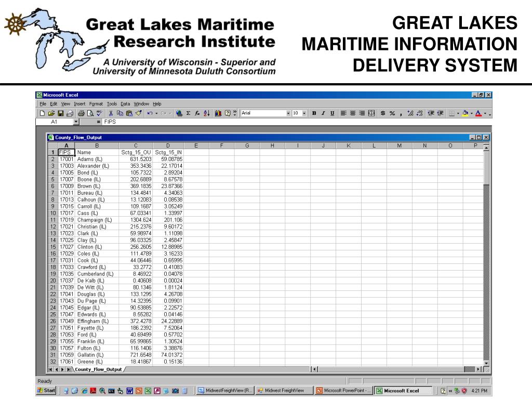This screenshot has width=532, height=399.
Task: Open the Tools menu
Action: click(x=112, y=104)
